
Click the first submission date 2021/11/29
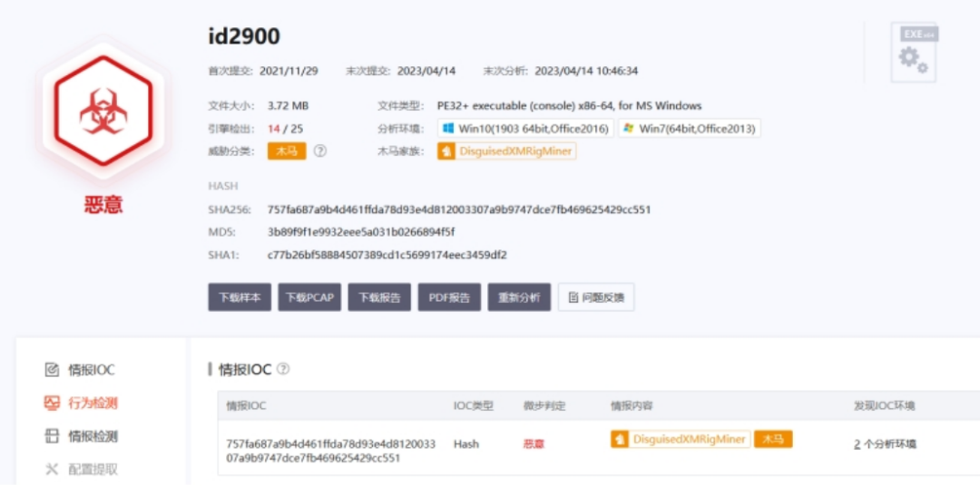289,71
